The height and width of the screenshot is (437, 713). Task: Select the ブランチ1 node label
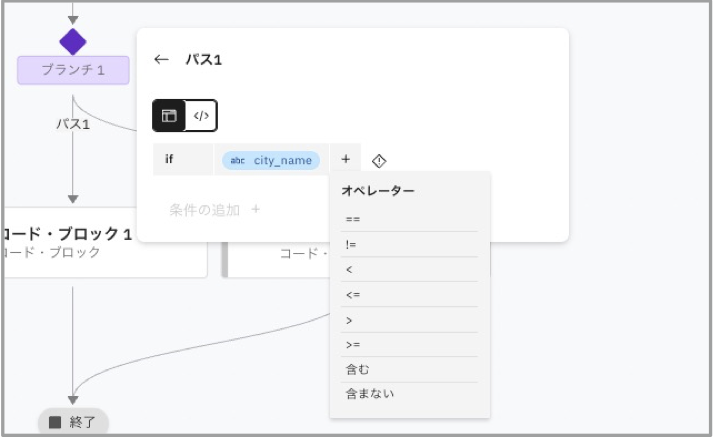pos(73,70)
